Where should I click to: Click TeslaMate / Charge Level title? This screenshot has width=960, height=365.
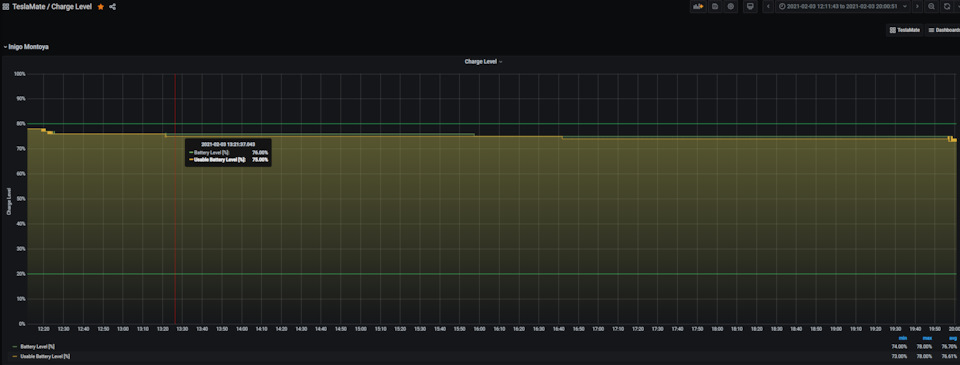click(51, 7)
